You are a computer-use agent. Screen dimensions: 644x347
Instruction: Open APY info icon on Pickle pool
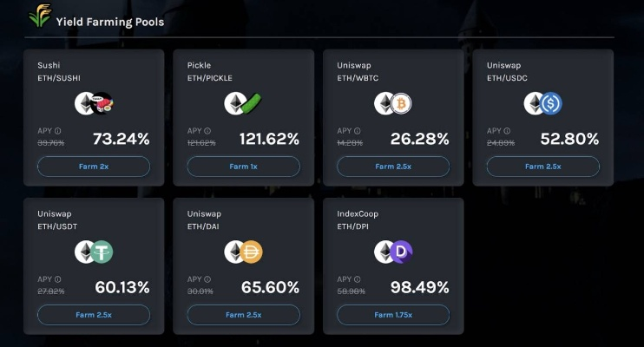click(x=207, y=131)
